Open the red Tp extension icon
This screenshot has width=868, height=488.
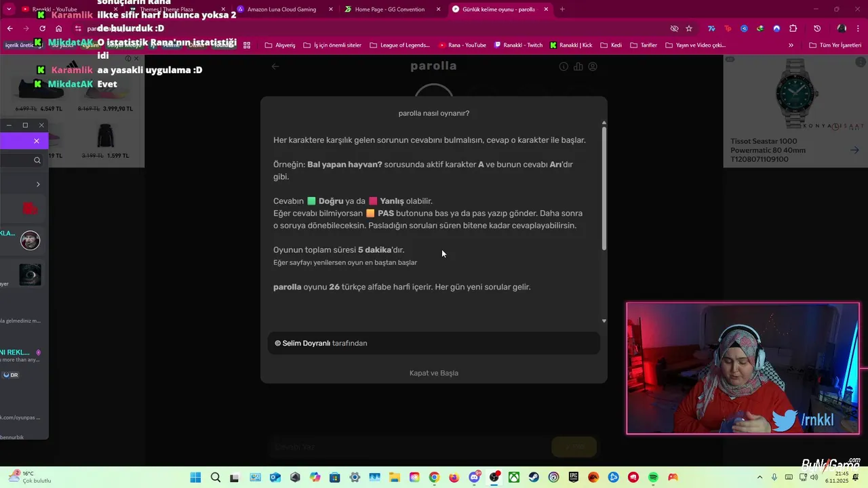(x=728, y=28)
